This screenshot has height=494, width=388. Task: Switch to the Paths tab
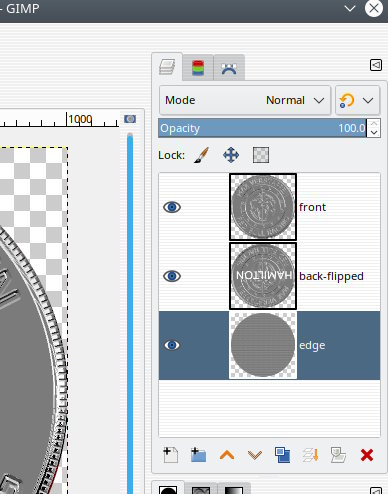229,68
